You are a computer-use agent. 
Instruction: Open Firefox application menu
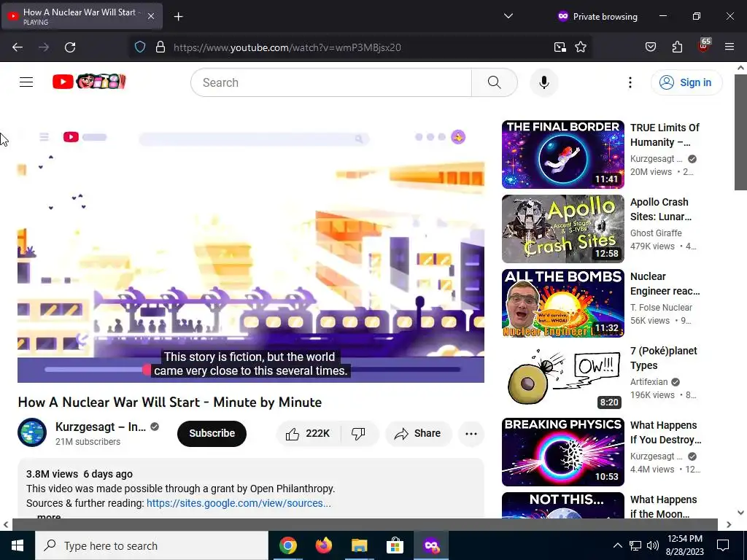point(729,47)
